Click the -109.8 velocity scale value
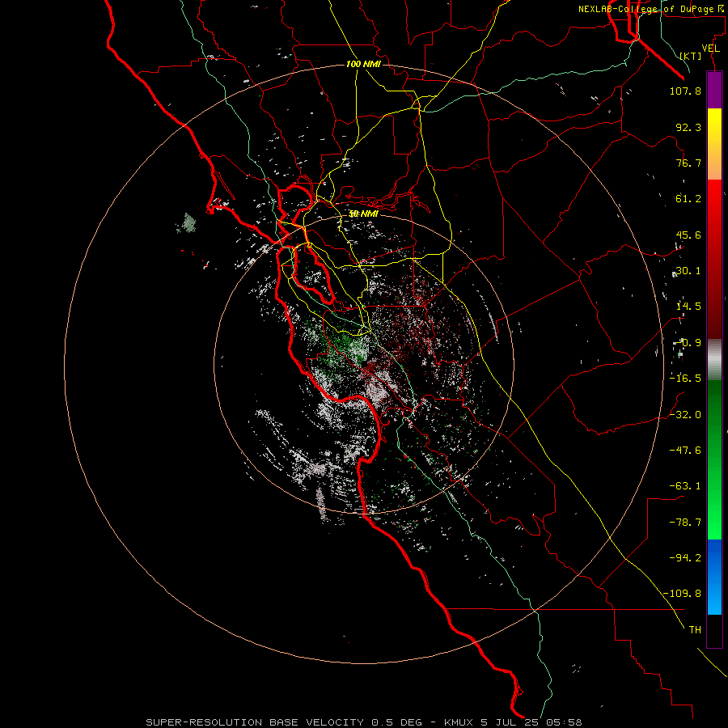The height and width of the screenshot is (728, 728). [x=682, y=594]
